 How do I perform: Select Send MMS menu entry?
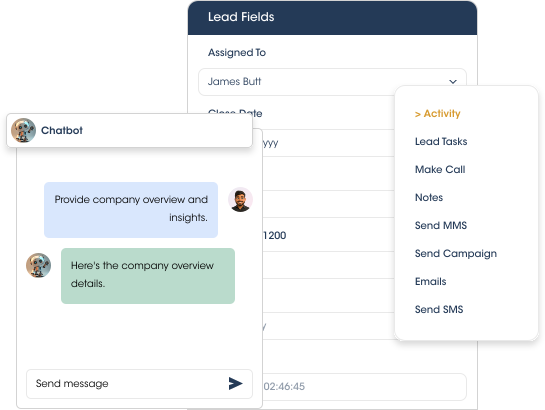click(441, 225)
